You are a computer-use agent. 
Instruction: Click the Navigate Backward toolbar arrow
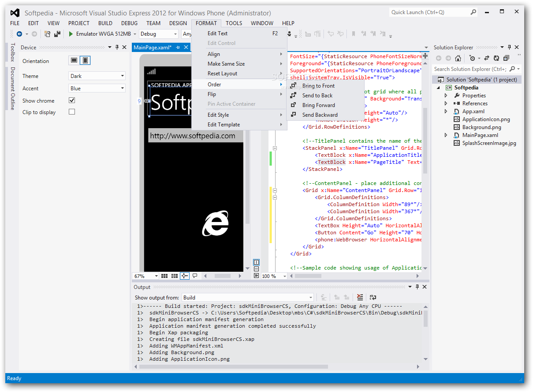pos(19,34)
